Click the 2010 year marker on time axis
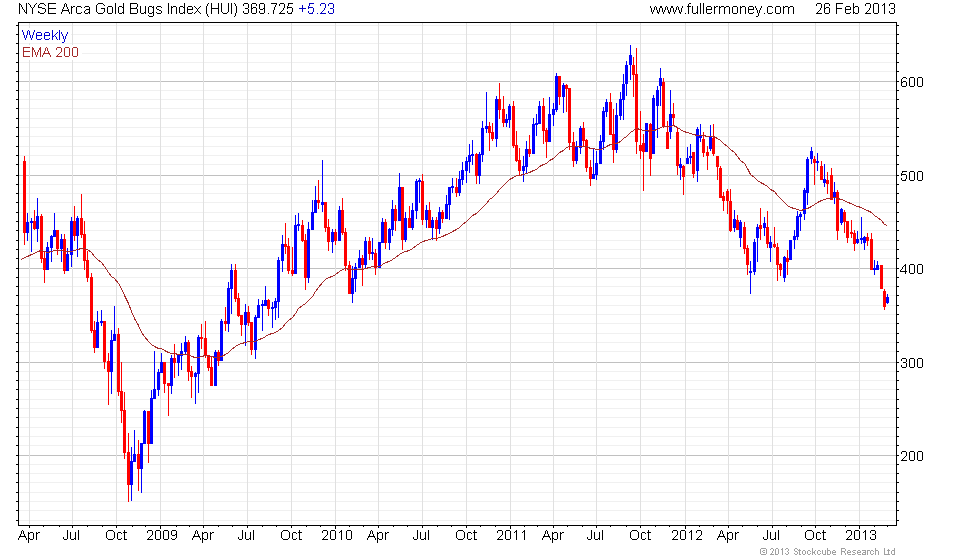The image size is (980, 560). [x=337, y=536]
